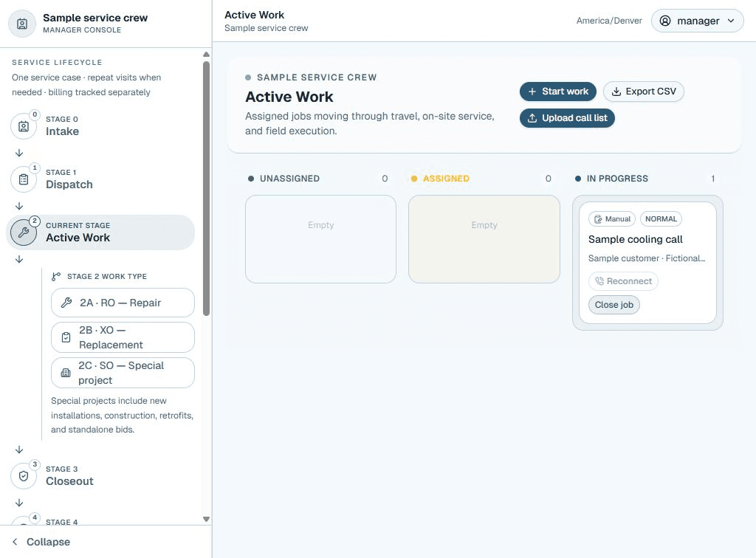This screenshot has width=756, height=558.
Task: Click manager user avatar icon
Action: pyautogui.click(x=665, y=21)
